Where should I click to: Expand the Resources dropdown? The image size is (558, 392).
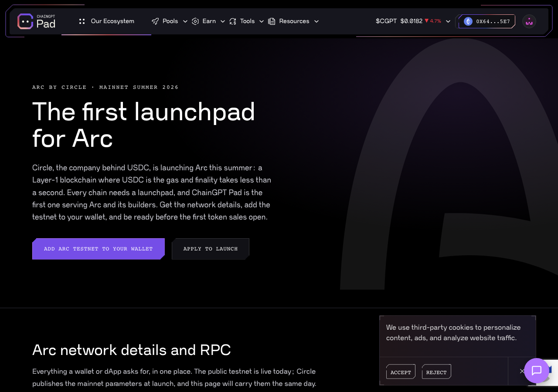pos(293,21)
